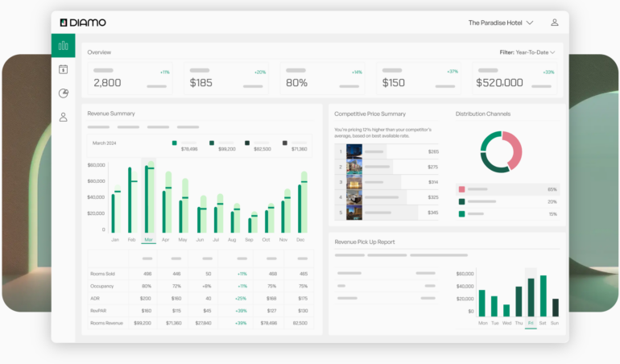Viewport: 620px width, 364px height.
Task: Toggle the $71,360 gray legend series
Action: [x=285, y=143]
